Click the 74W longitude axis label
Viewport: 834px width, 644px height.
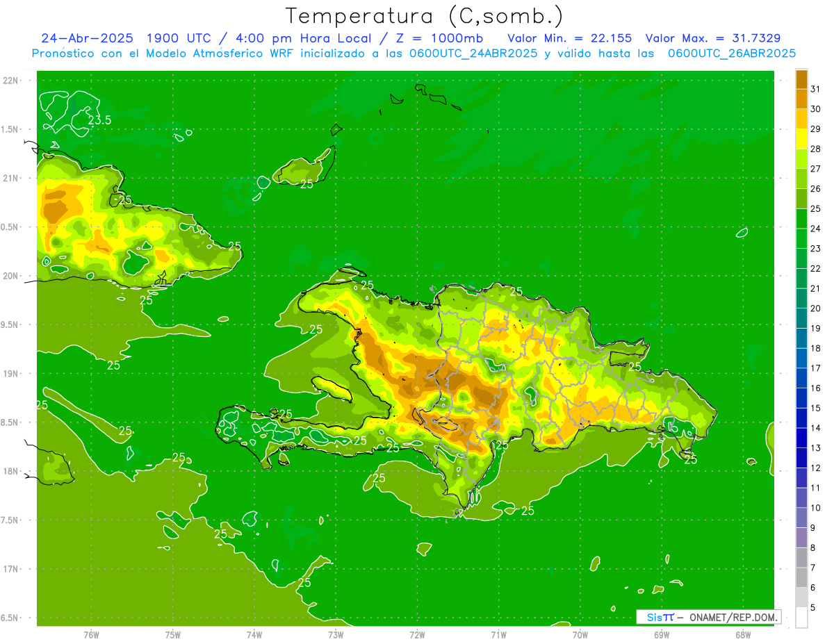tap(254, 635)
